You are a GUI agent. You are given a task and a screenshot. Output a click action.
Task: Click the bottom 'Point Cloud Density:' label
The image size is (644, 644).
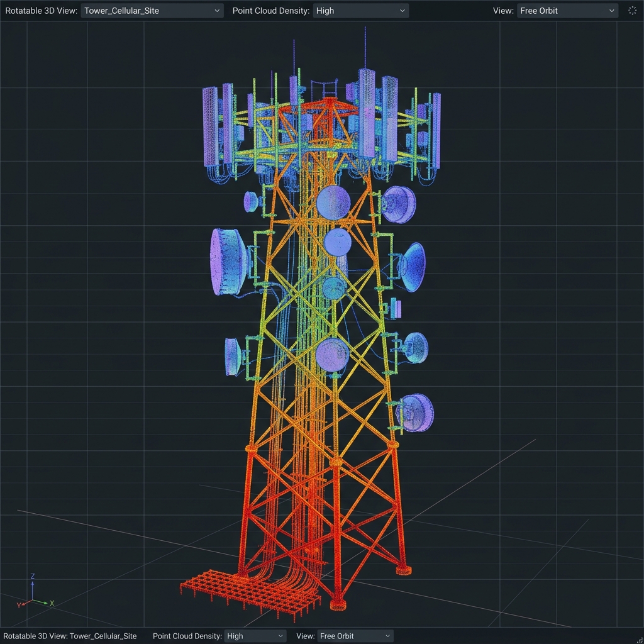(x=187, y=636)
